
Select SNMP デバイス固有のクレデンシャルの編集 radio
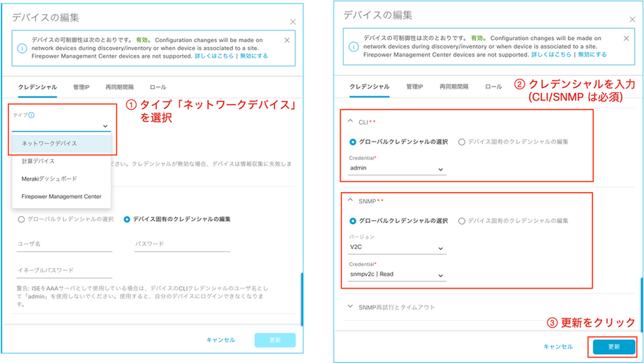(x=462, y=221)
